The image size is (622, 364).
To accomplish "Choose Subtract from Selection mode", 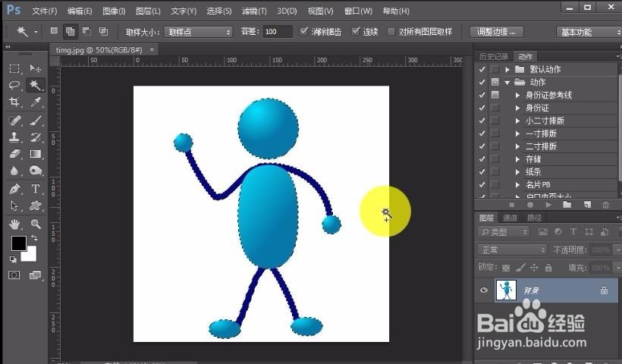I will [86, 31].
